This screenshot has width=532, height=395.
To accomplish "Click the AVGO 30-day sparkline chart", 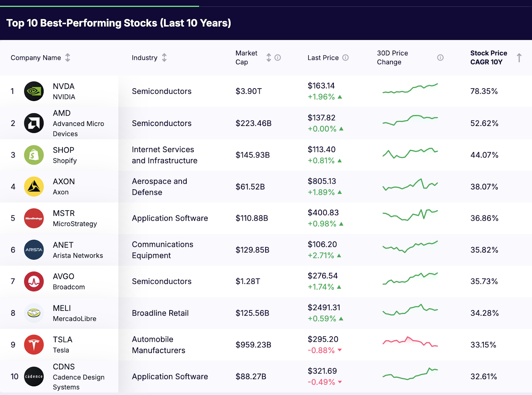I will click(x=410, y=279).
